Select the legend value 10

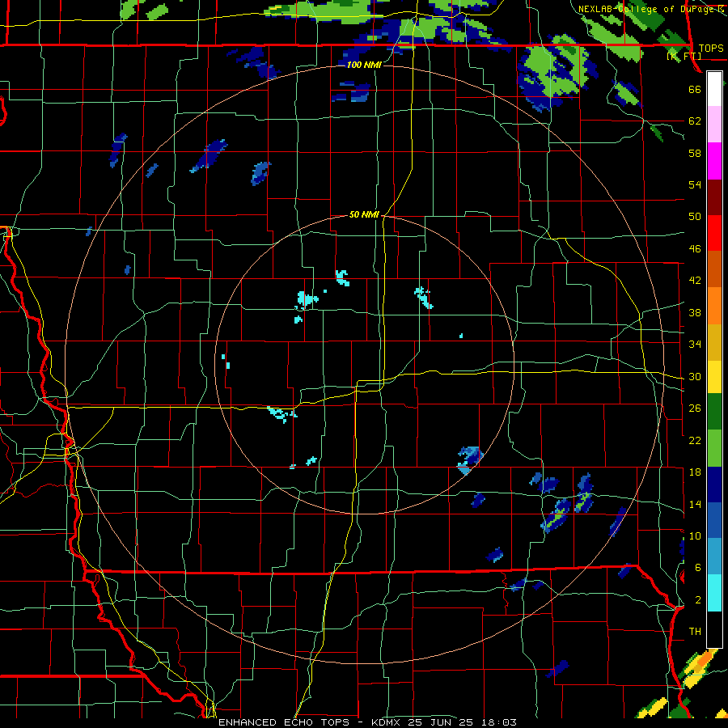(695, 535)
